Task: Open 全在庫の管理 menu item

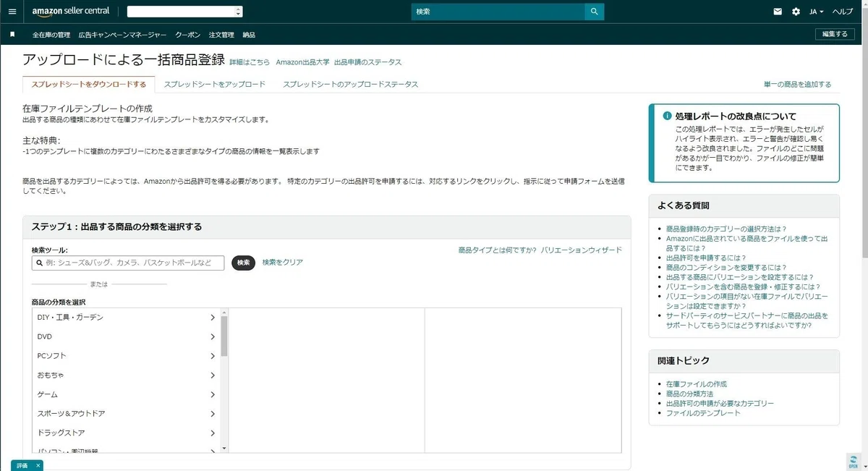Action: click(x=51, y=35)
